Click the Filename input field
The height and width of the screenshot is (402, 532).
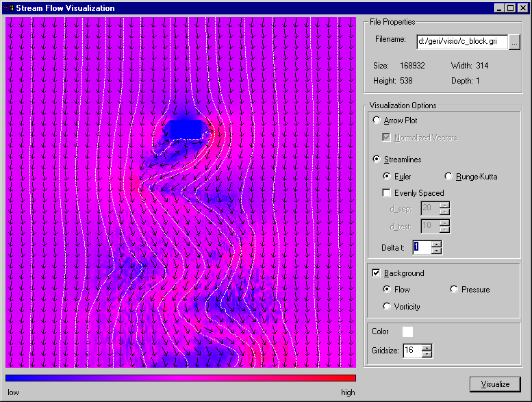[x=461, y=42]
